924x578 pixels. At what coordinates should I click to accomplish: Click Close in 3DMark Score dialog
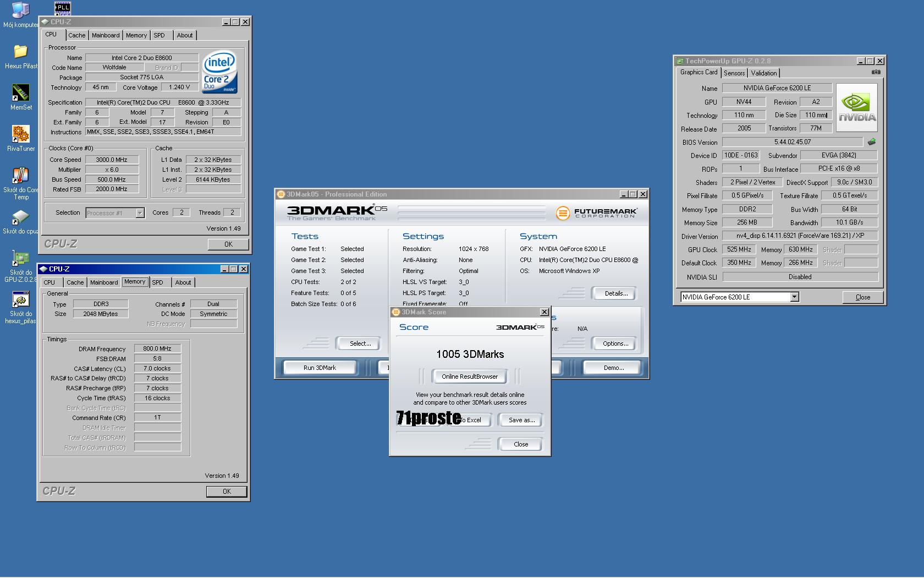click(x=521, y=444)
